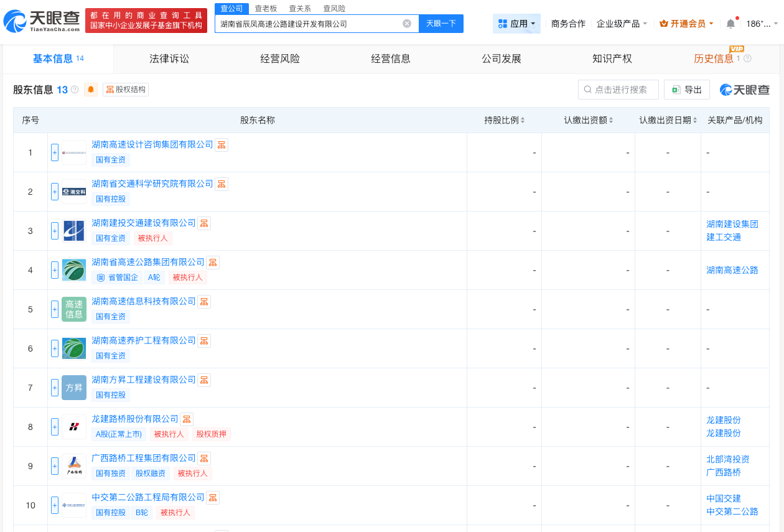Select the 查风险 search mode tab

tap(334, 8)
